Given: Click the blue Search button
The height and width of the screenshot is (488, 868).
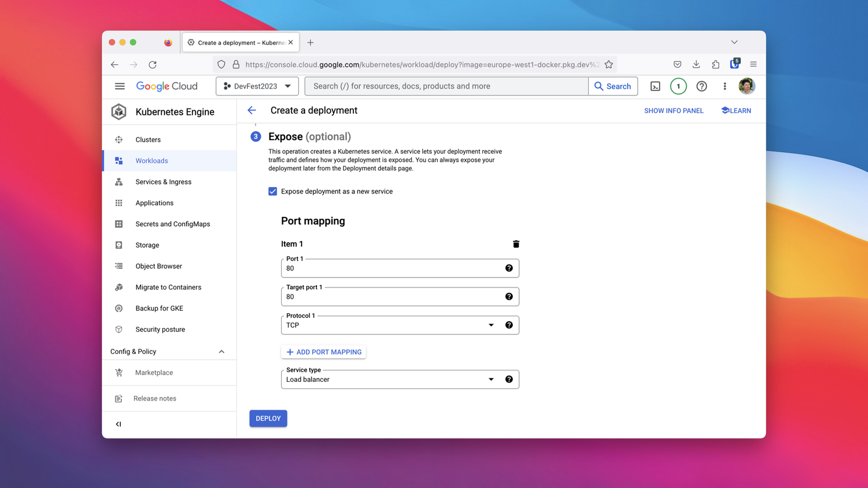Looking at the screenshot, I should [612, 86].
